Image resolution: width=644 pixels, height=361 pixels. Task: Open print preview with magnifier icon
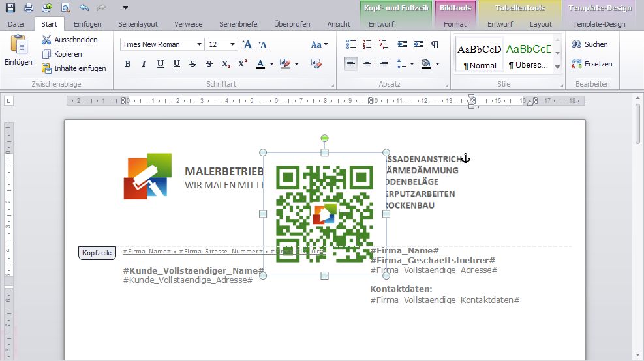coord(65,7)
